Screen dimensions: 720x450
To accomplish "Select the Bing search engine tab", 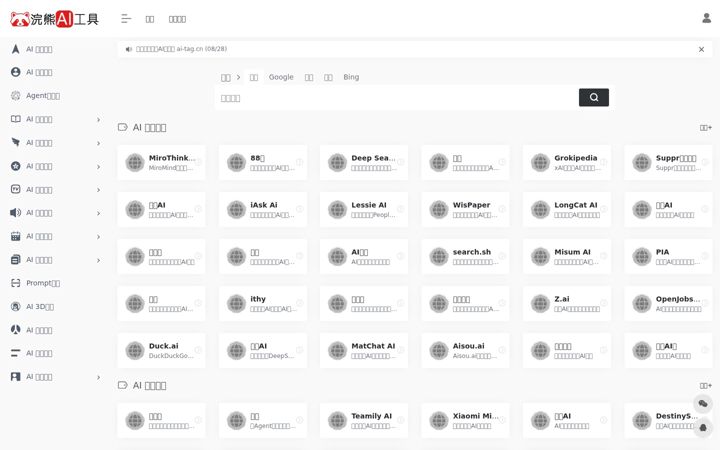I will 351,77.
